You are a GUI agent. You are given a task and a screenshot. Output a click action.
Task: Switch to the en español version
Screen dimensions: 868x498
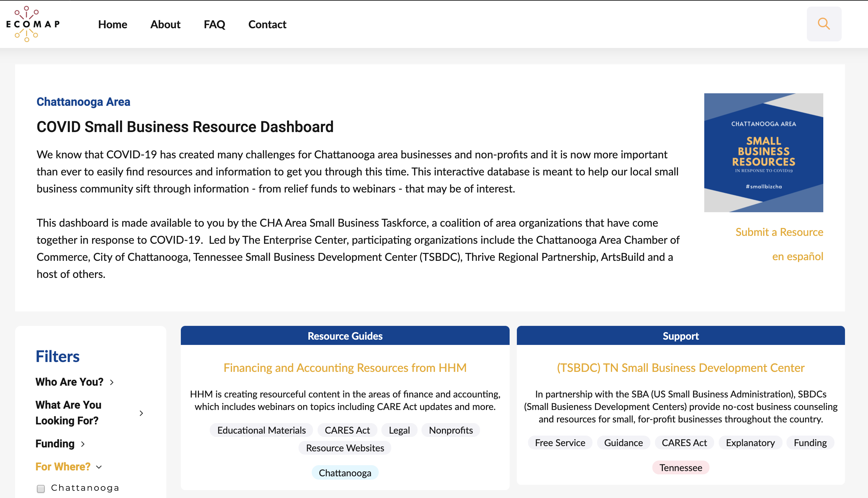click(x=797, y=256)
